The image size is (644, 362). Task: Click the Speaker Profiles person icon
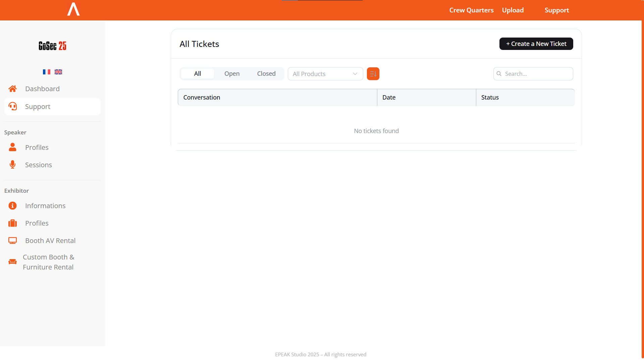[12, 147]
